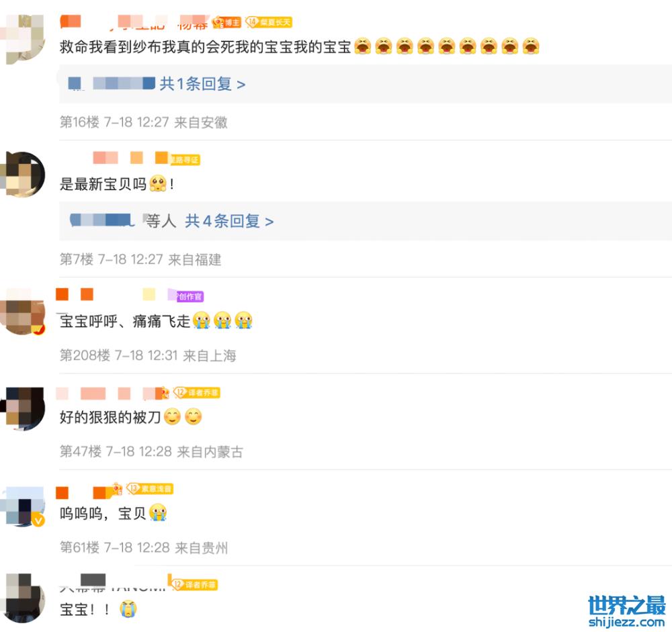Open the blurred replier name before 等人

pyautogui.click(x=102, y=220)
